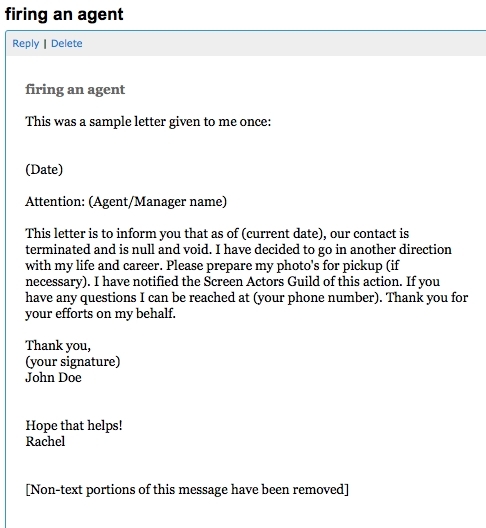The width and height of the screenshot is (486, 528).
Task: Select the bold page title 'firing an agent'
Action: (64, 14)
